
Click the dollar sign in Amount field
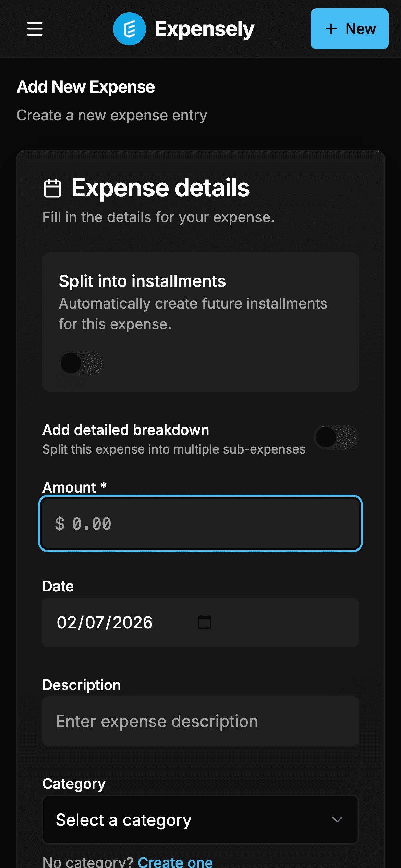click(60, 524)
